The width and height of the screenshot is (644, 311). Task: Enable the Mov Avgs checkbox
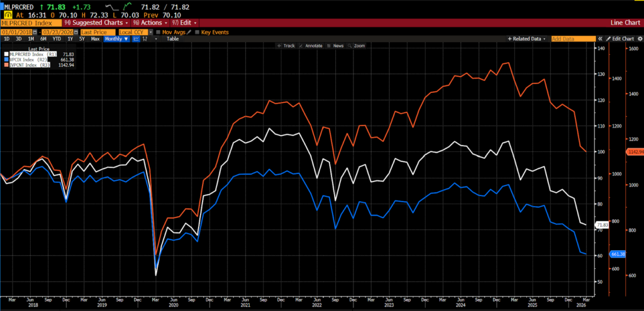158,32
